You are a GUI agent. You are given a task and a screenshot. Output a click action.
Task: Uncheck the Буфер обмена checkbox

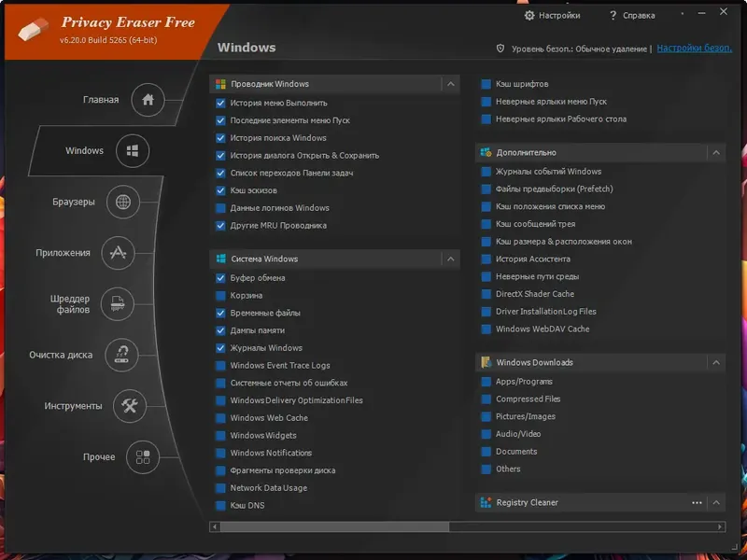(221, 278)
